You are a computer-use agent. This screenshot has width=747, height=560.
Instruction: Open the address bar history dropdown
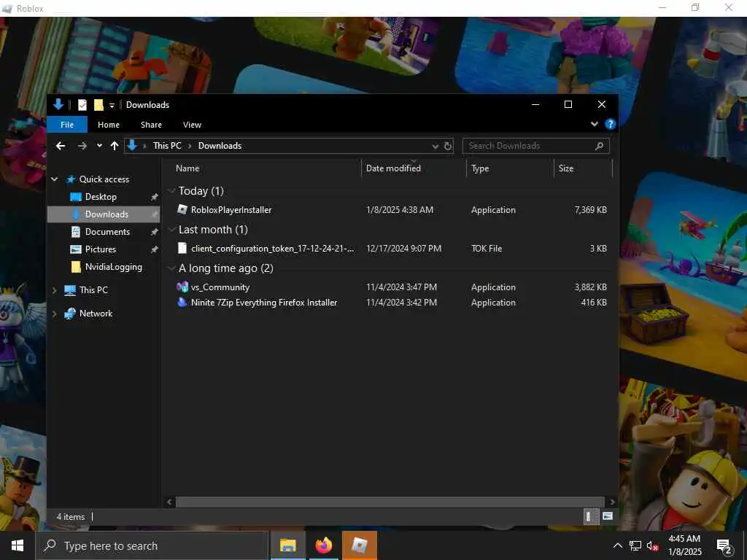435,146
